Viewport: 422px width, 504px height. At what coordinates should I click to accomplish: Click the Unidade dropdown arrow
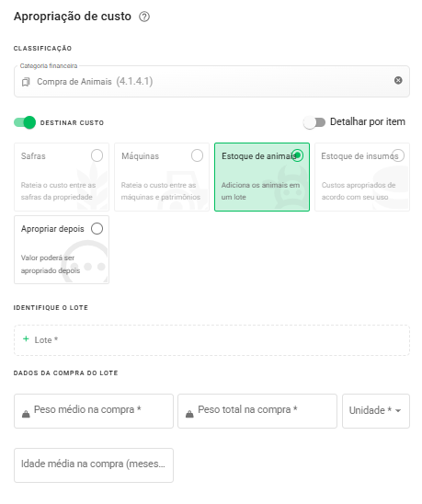click(398, 410)
